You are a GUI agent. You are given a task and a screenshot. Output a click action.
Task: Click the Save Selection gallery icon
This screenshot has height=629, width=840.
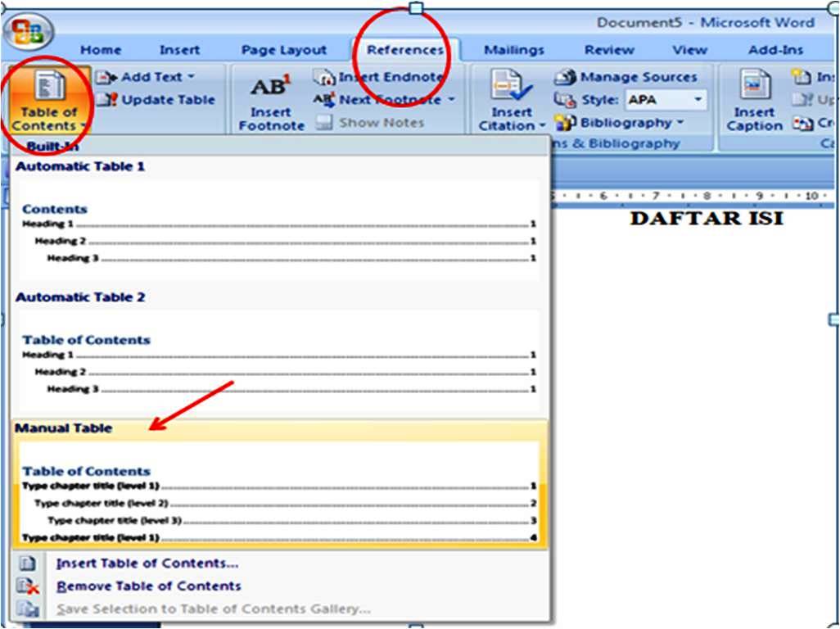click(27, 609)
